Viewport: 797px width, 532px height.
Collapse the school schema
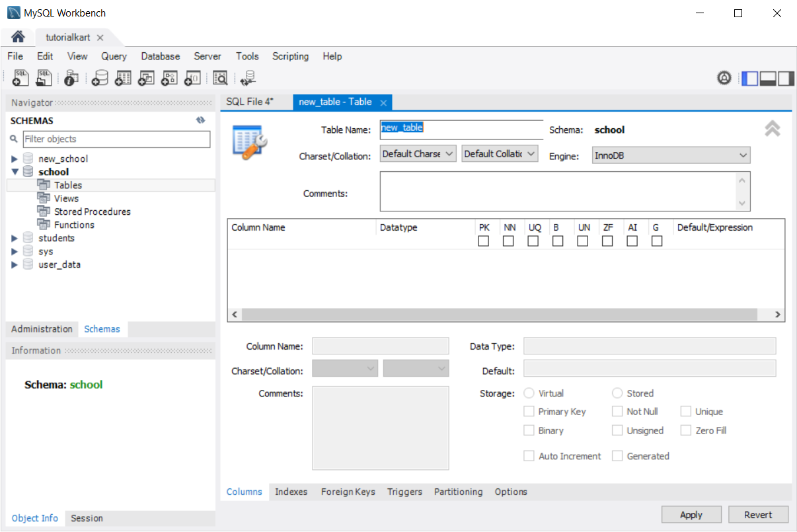[x=15, y=172]
